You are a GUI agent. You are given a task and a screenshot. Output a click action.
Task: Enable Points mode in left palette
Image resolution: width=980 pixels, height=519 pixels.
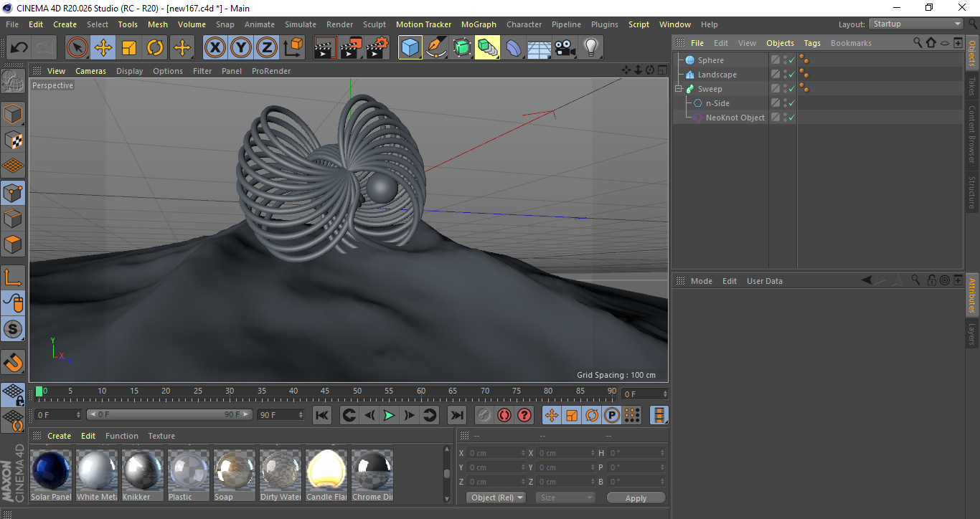(13, 192)
